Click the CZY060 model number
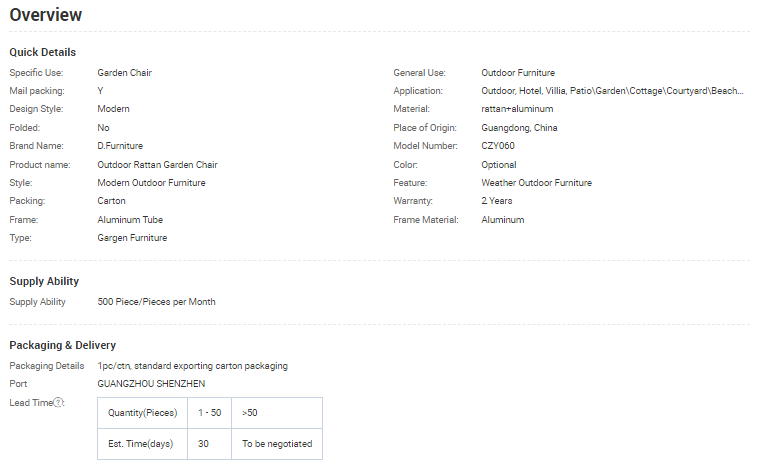This screenshot has height=467, width=757. coord(497,146)
